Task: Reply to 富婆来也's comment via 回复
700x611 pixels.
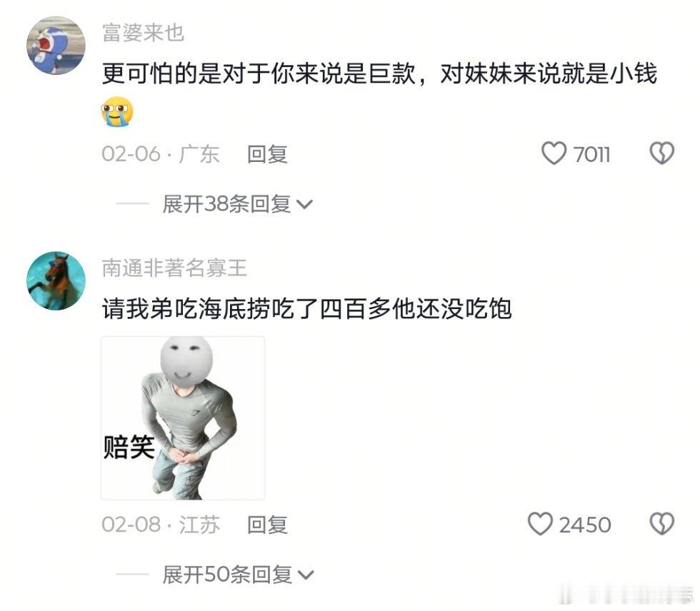Action: pos(267,154)
